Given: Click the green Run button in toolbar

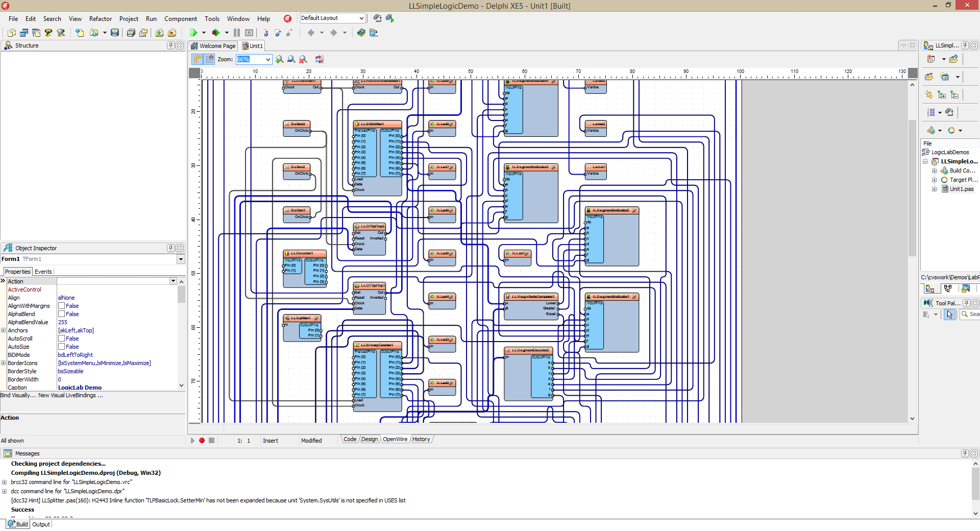Looking at the screenshot, I should click(x=193, y=33).
